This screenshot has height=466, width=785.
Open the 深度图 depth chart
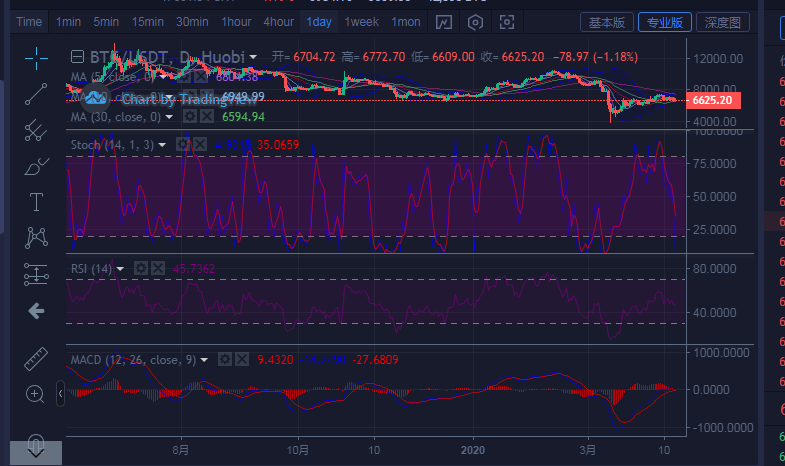723,23
